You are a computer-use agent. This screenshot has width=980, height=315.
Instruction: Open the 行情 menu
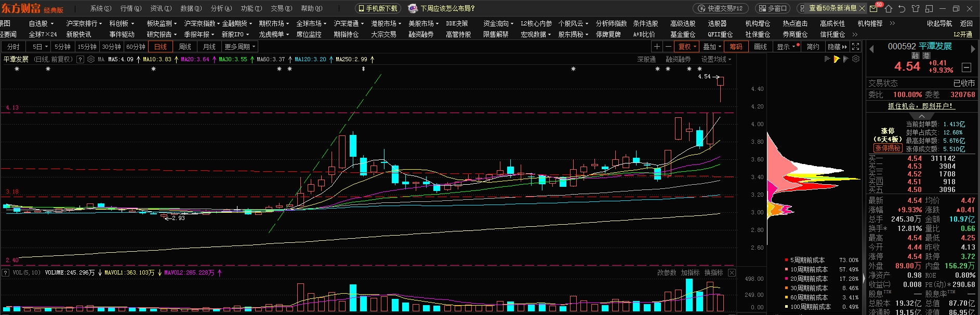click(x=130, y=8)
